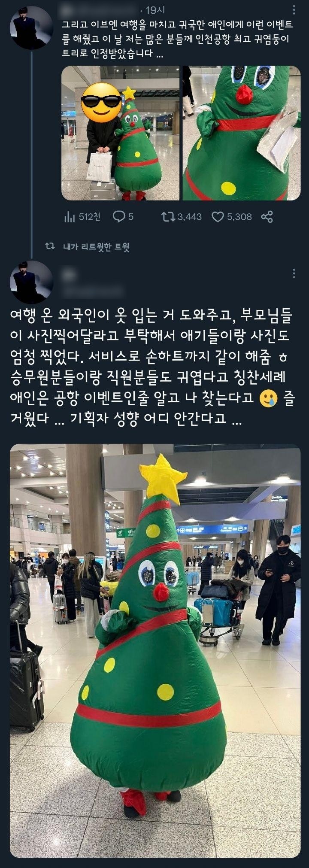The height and width of the screenshot is (868, 309).
Task: Open the right close-up tree costume photo
Action: [242, 133]
